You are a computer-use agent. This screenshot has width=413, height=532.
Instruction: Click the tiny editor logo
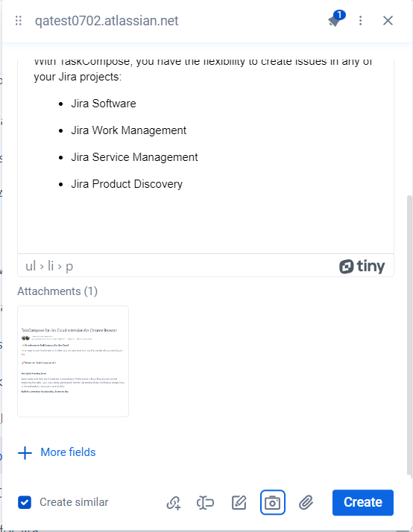click(x=362, y=266)
